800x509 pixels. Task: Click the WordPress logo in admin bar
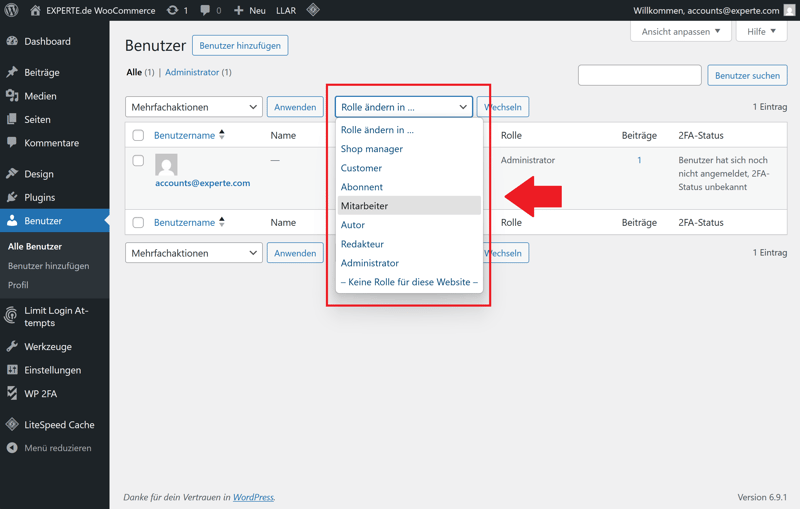[12, 10]
